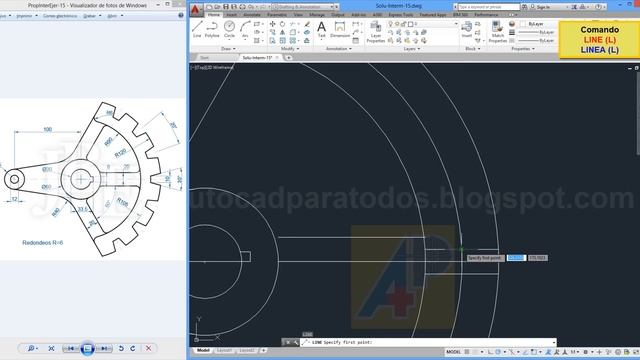Go to previous photo in Photo Viewer
Image resolution: width=640 pixels, height=360 pixels.
pyautogui.click(x=71, y=348)
